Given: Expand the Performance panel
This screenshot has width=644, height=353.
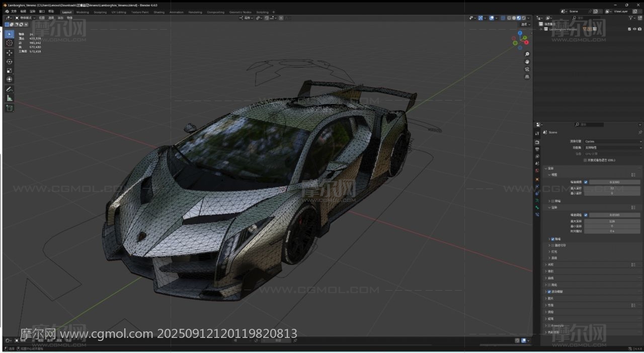Looking at the screenshot, I should coord(546,305).
